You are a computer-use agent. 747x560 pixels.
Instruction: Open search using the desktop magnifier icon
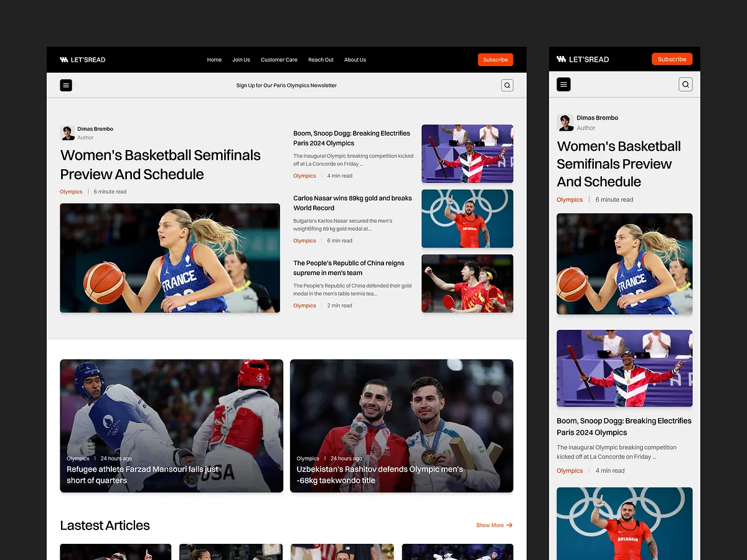507,85
